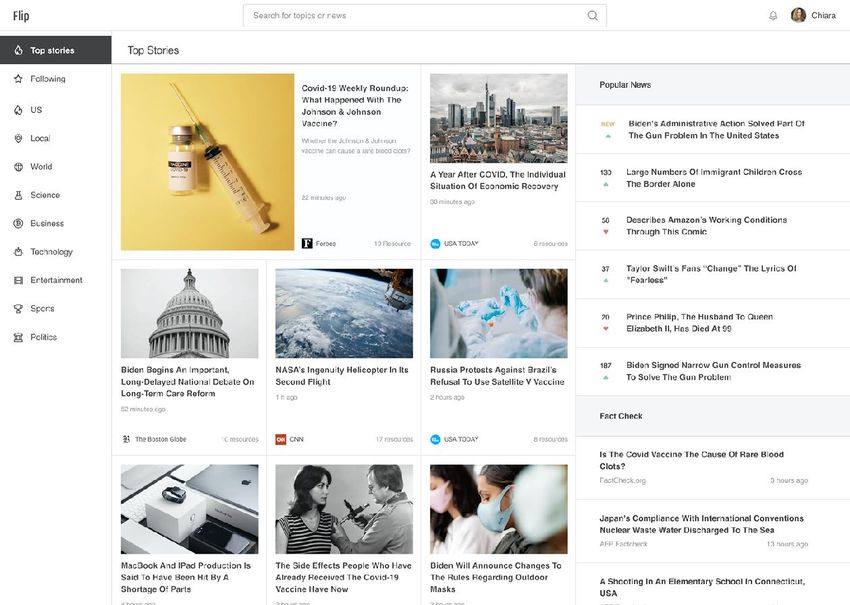Read A Year After COVID economic recovery story
The width and height of the screenshot is (850, 605).
[498, 180]
